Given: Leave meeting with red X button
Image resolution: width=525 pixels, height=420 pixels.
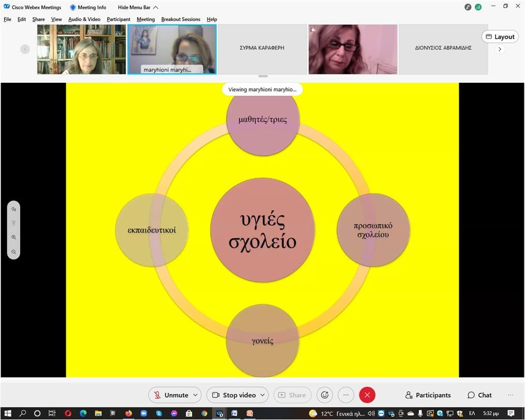Looking at the screenshot, I should click(x=367, y=395).
